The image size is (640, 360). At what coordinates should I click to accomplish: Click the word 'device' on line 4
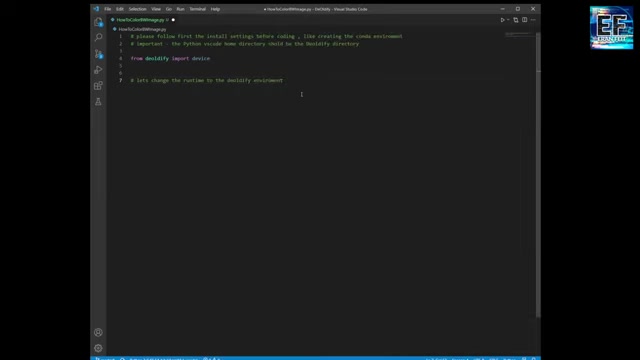[201, 58]
